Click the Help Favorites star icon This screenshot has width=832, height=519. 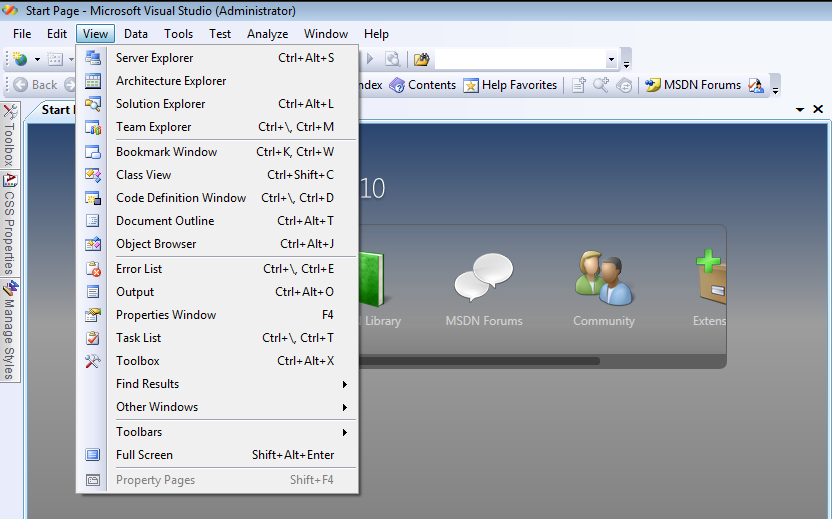coord(471,85)
